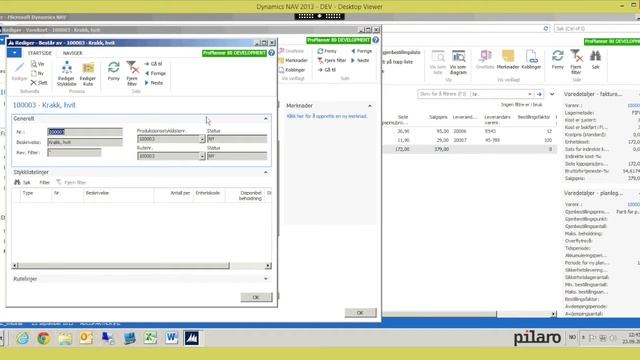Click Merknader sticky note in main ribbon

(508, 60)
